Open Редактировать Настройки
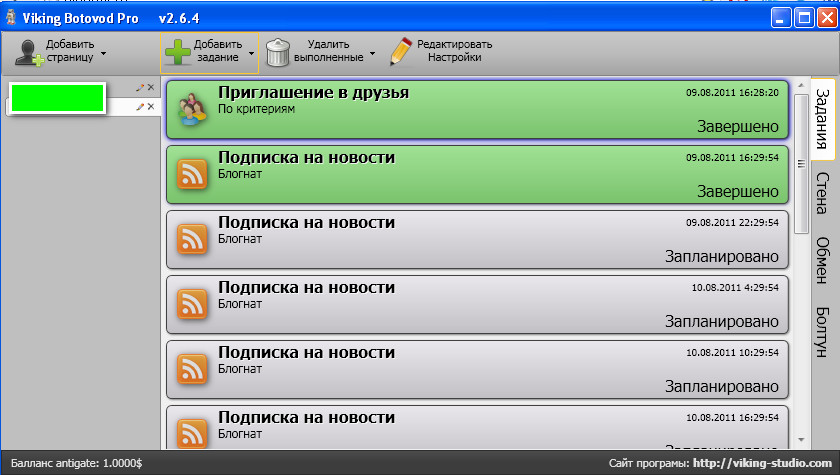The image size is (840, 475). (x=454, y=51)
